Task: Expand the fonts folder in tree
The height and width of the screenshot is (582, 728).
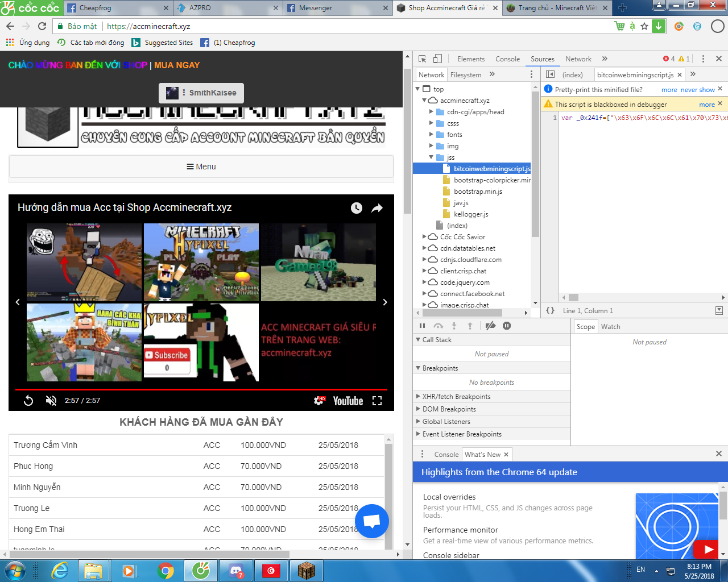Action: pyautogui.click(x=431, y=135)
